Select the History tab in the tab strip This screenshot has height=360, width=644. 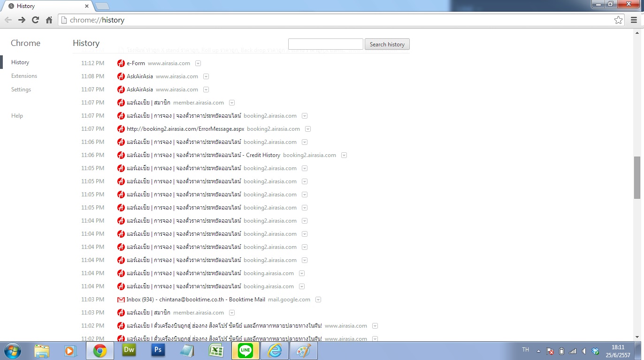(x=47, y=6)
